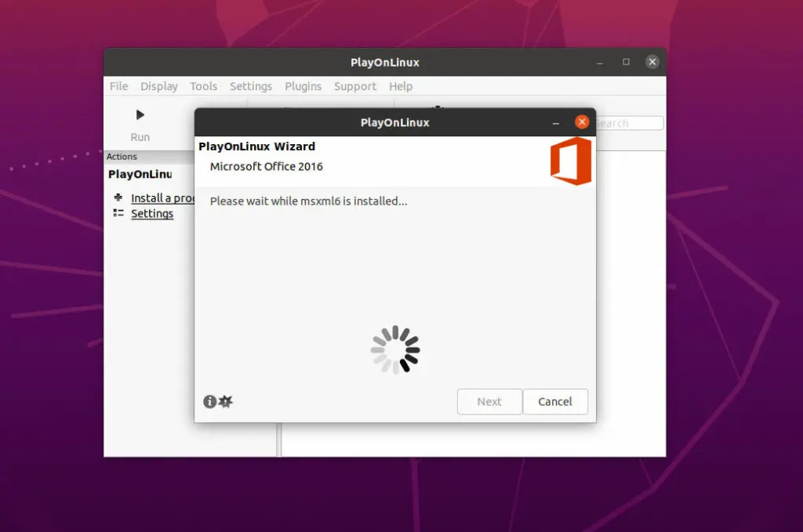The image size is (803, 532).
Task: Open the Tools menu
Action: point(204,86)
